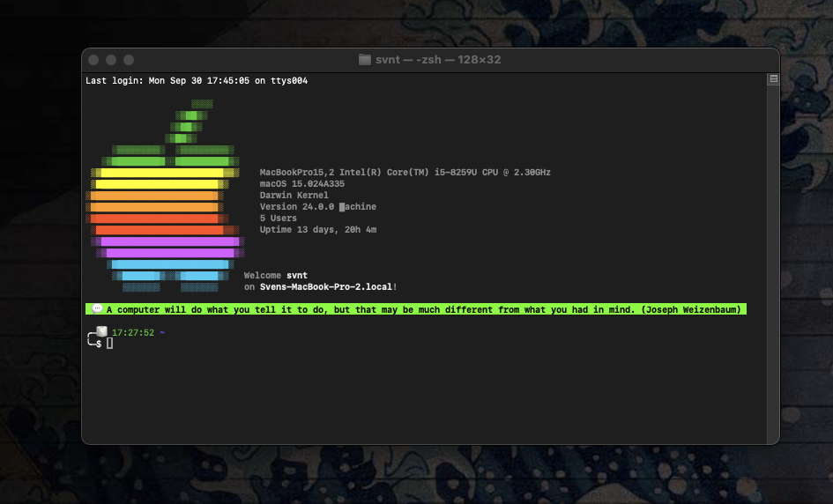Click the prompt avatar icon beside 17:27:52
833x504 pixels.
pyautogui.click(x=101, y=332)
